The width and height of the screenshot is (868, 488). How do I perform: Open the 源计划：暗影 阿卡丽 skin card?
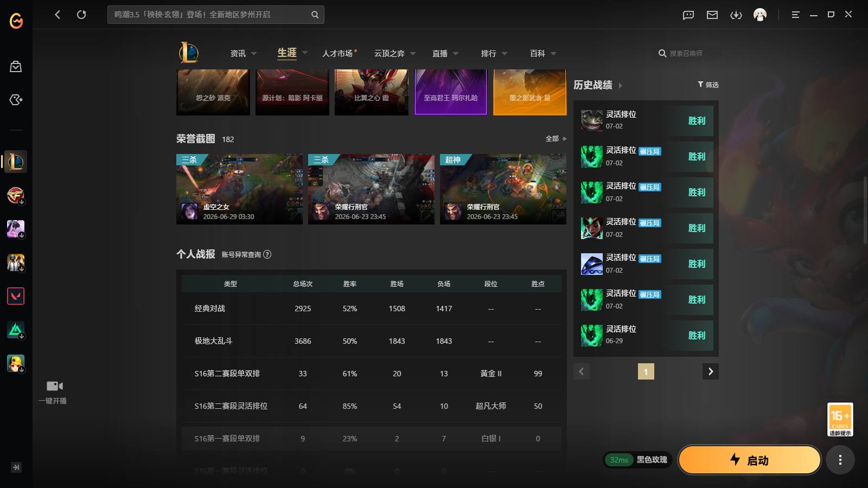pos(292,92)
